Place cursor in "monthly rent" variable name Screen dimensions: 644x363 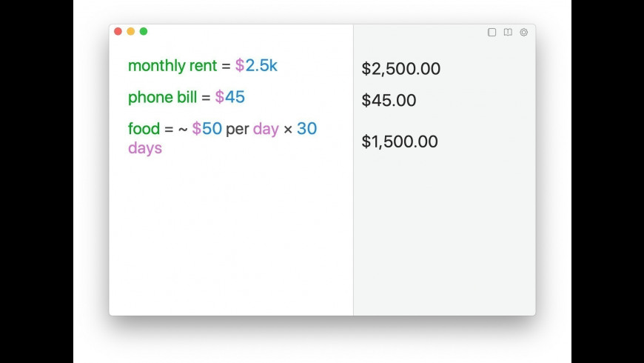172,66
